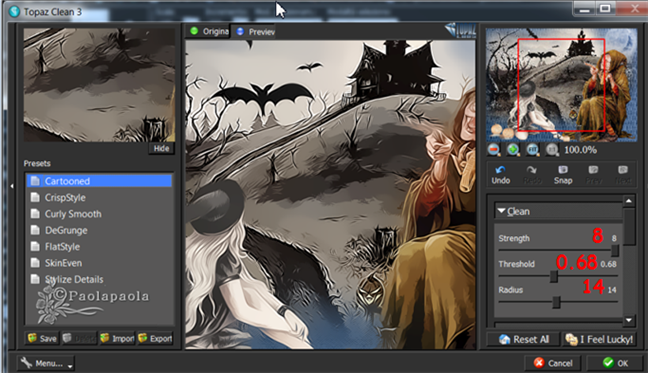
Task: Adjust the Radius slider handle
Action: pos(556,302)
